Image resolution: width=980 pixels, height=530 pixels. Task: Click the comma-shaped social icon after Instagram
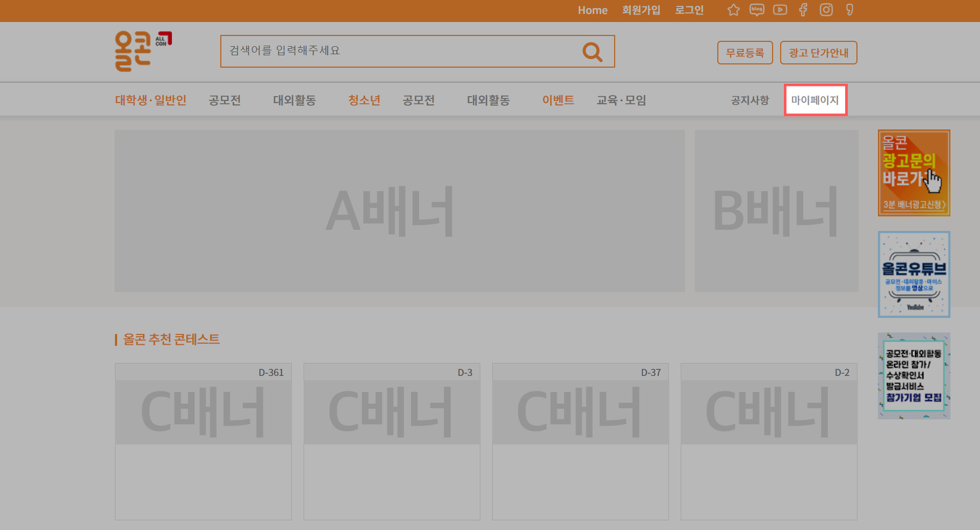tap(849, 10)
